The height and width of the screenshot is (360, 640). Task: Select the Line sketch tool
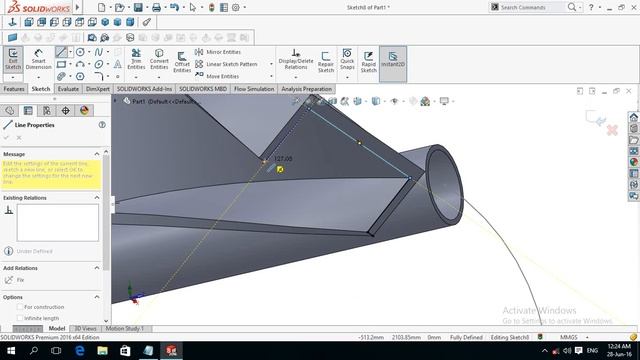tap(61, 52)
